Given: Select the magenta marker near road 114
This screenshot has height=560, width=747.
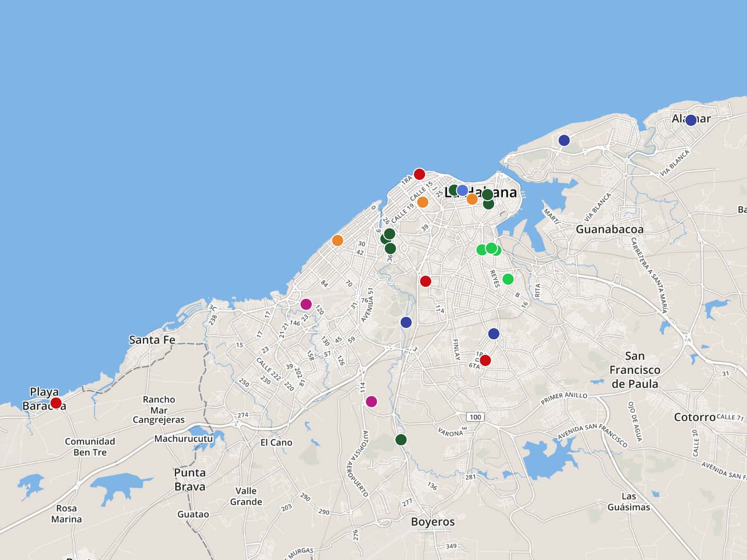Looking at the screenshot, I should [371, 402].
